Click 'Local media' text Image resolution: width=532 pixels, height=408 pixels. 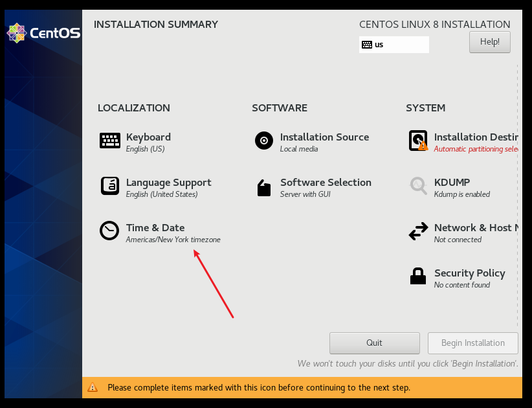pos(299,149)
